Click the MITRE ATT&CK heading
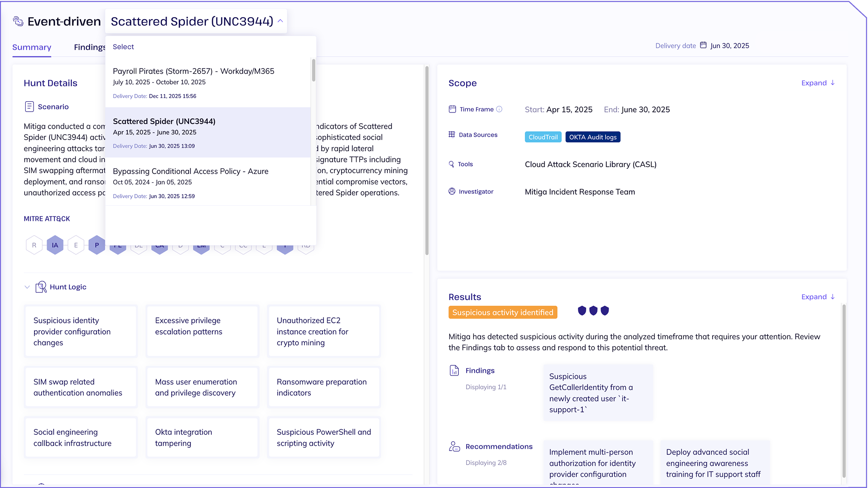The width and height of the screenshot is (868, 488). tap(47, 219)
